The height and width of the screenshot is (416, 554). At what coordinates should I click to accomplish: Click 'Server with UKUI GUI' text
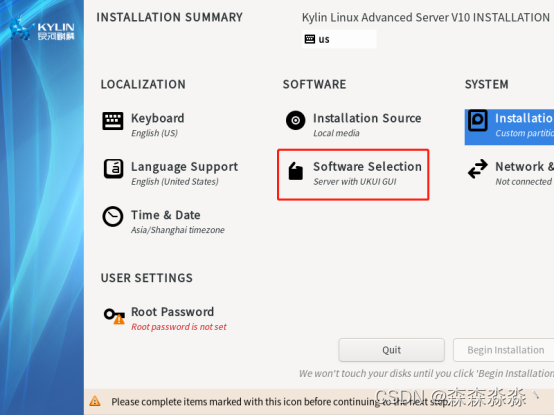[x=355, y=182]
